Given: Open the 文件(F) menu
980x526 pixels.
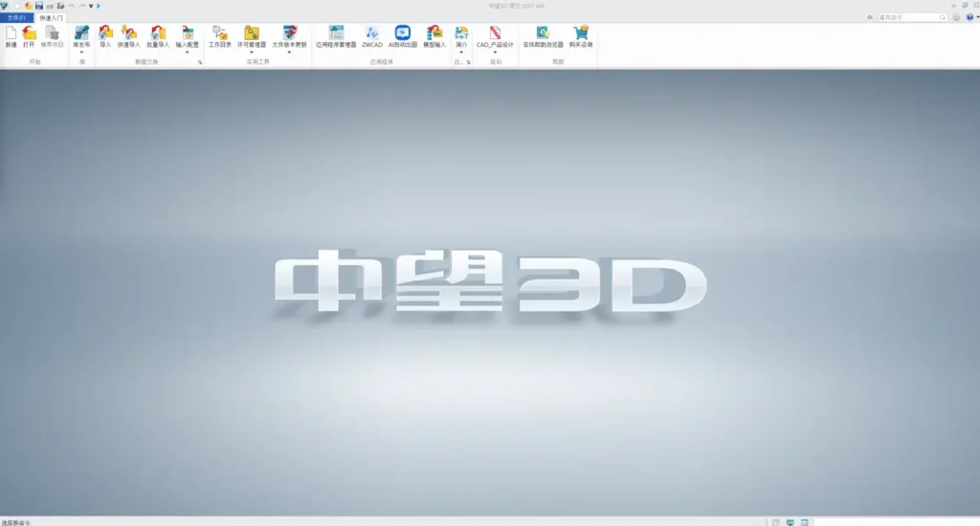Looking at the screenshot, I should 17,17.
